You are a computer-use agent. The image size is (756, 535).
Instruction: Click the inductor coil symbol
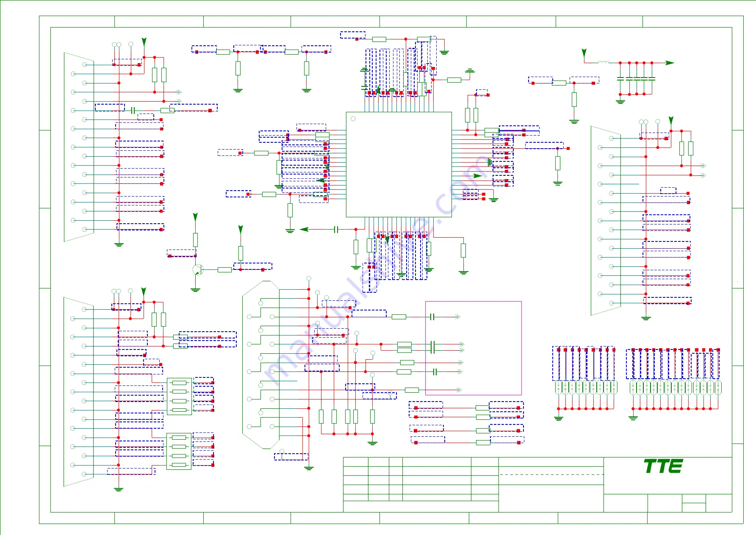[604, 62]
